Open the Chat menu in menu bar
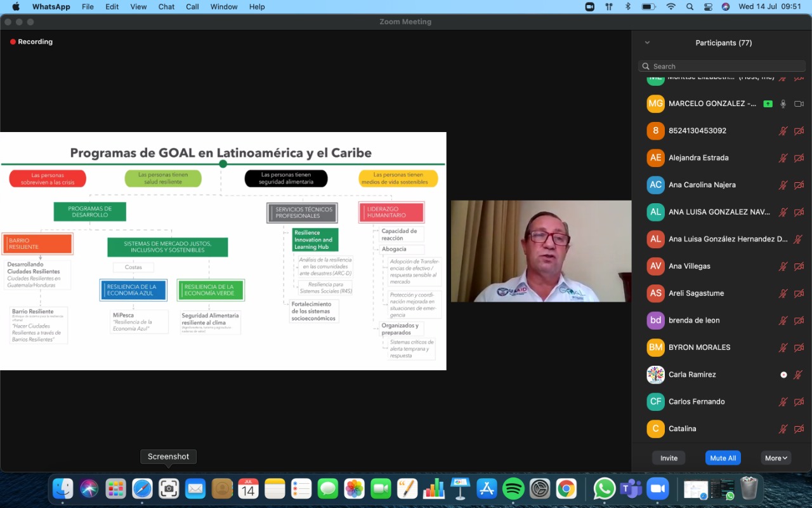Screen dimensions: 812x508 pos(166,7)
